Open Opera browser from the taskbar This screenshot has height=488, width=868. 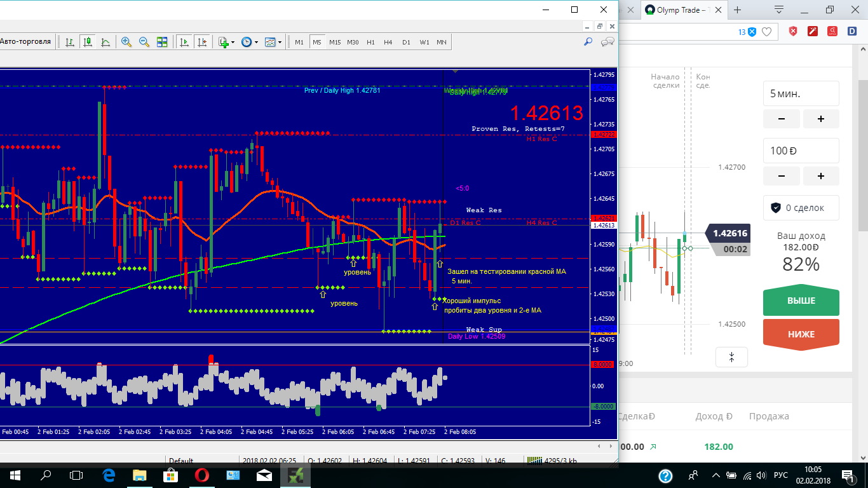click(x=202, y=475)
